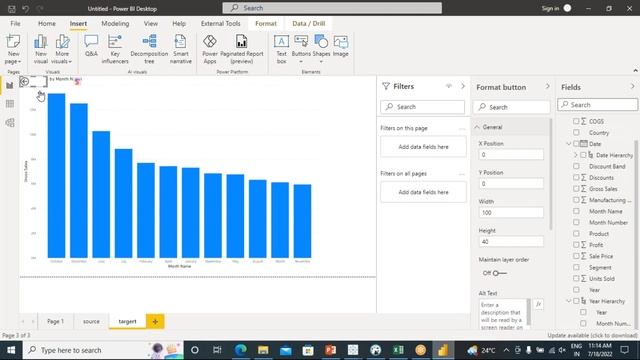Screen dimensions: 640x360
Task: Open Filters on this page options
Action: [462, 129]
